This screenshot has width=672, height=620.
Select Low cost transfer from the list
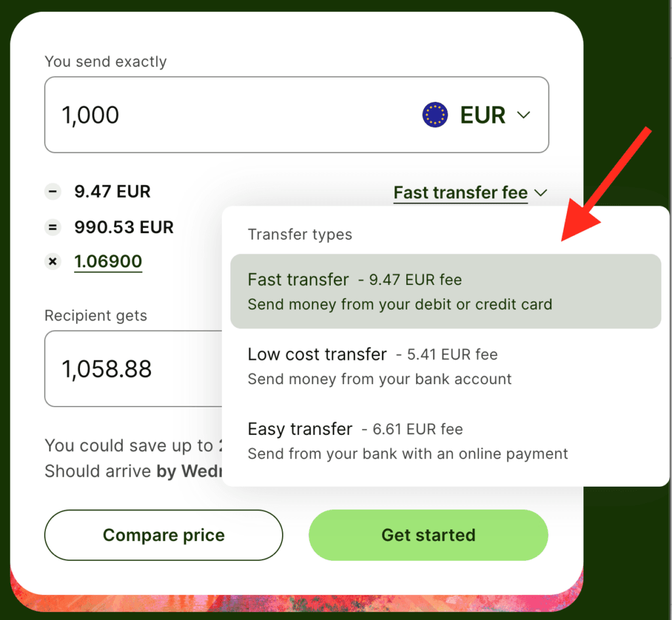(x=445, y=366)
